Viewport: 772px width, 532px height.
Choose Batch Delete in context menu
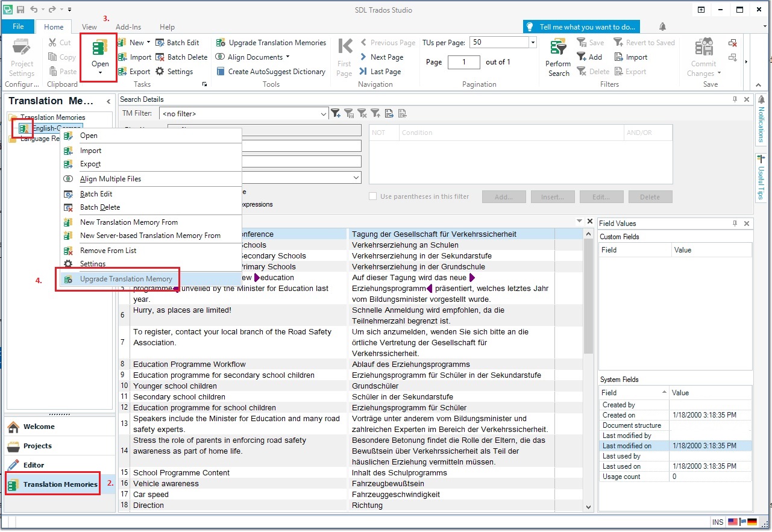click(x=151, y=207)
